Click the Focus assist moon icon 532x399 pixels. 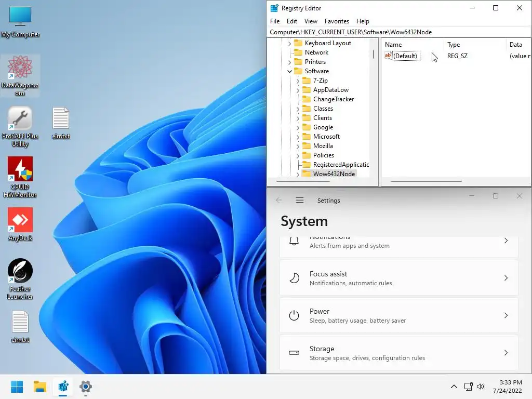point(294,278)
